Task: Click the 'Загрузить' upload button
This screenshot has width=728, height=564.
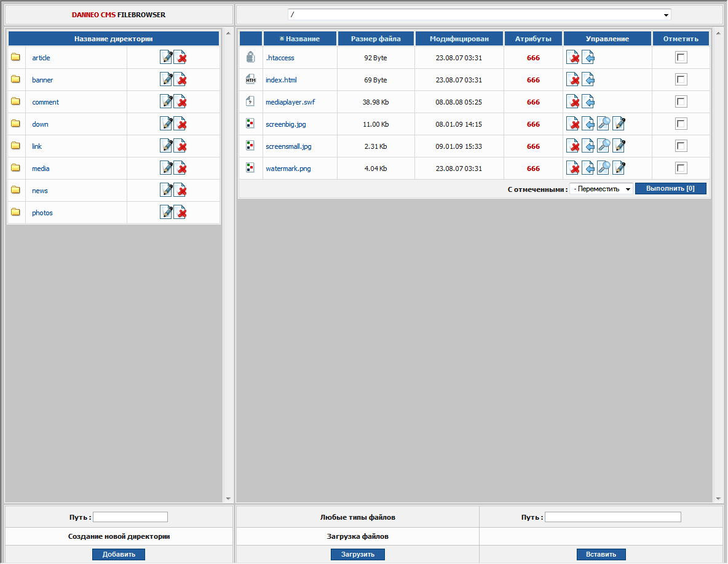Action: pos(358,554)
